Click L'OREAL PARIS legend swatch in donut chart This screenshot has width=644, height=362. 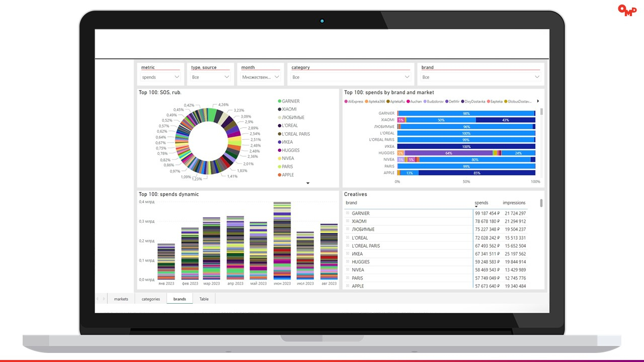279,134
